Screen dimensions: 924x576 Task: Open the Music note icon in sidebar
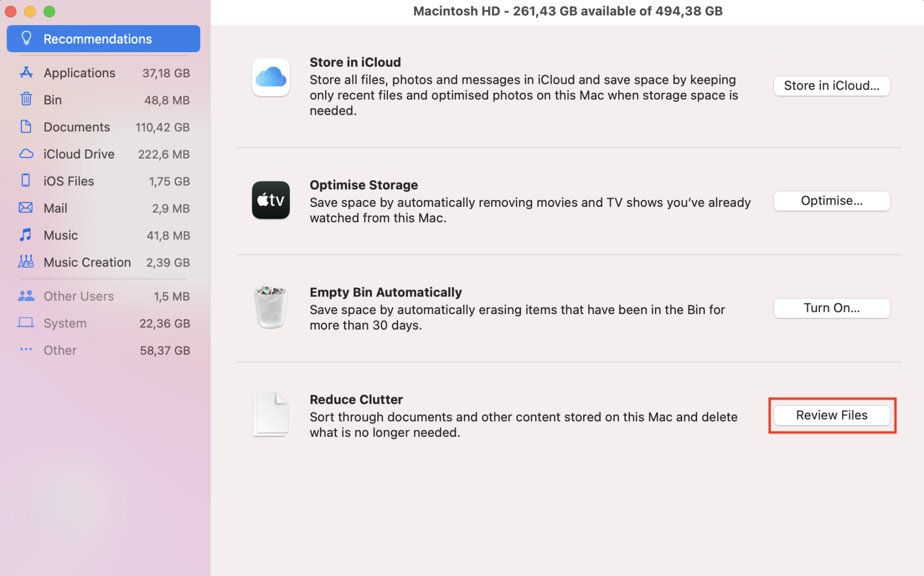pyautogui.click(x=26, y=235)
